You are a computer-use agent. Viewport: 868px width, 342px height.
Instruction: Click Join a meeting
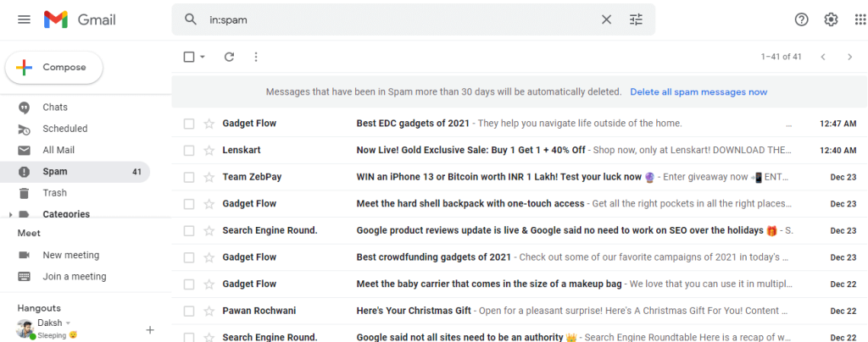(75, 277)
